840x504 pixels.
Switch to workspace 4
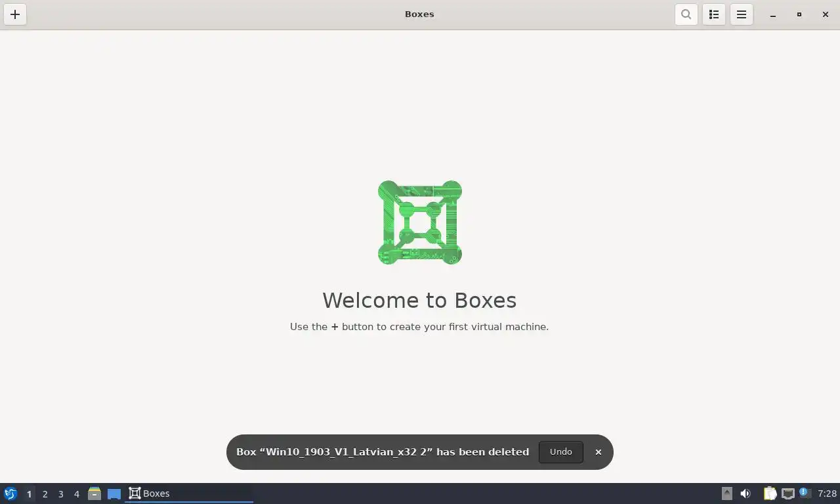click(76, 494)
